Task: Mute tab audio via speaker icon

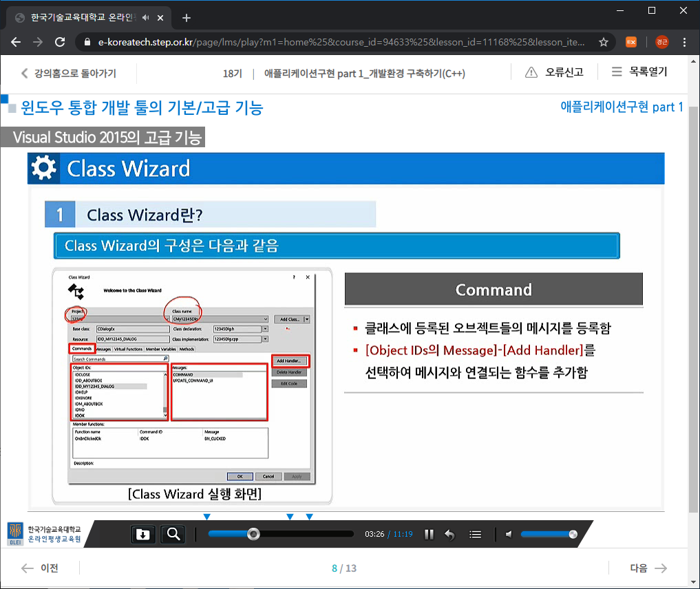Action: [x=145, y=18]
